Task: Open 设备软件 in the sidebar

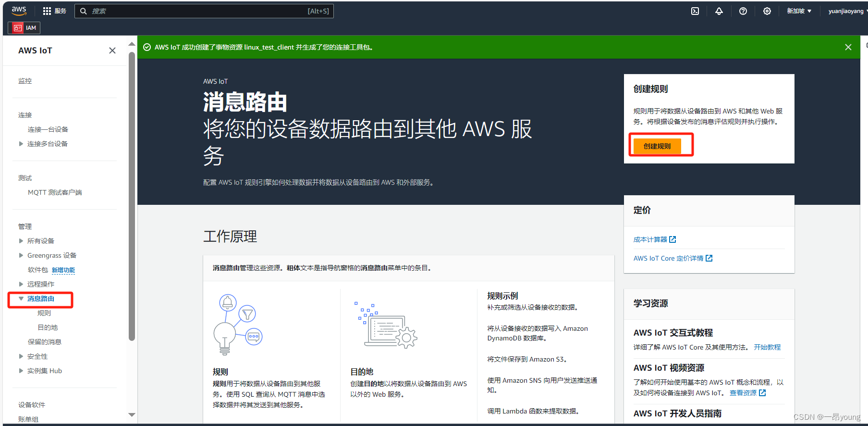Action: [x=32, y=405]
